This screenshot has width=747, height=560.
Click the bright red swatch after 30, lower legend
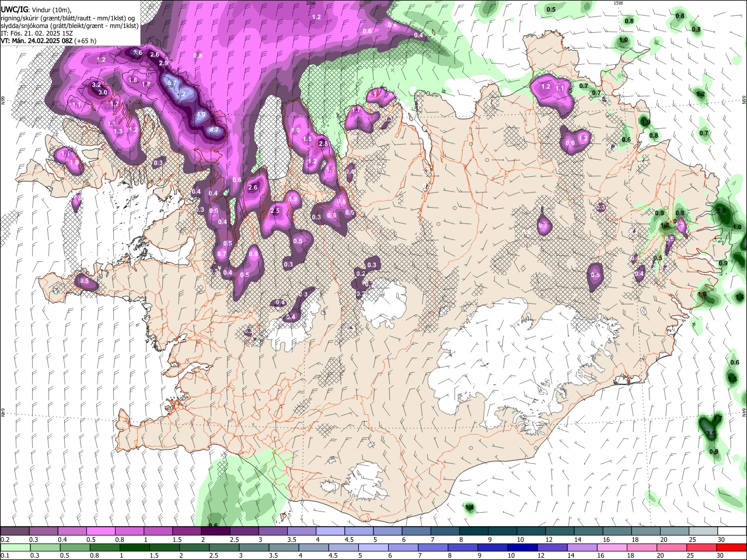(732, 547)
